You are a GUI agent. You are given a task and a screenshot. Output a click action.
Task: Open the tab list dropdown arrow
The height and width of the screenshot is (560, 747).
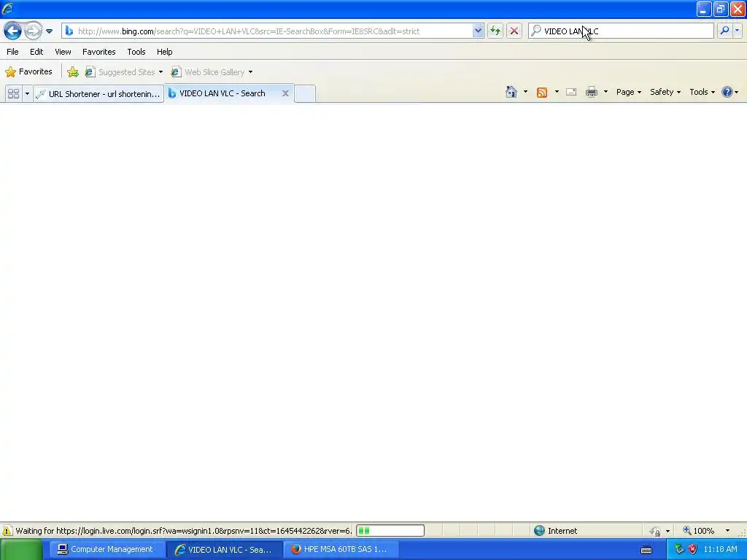click(x=27, y=94)
